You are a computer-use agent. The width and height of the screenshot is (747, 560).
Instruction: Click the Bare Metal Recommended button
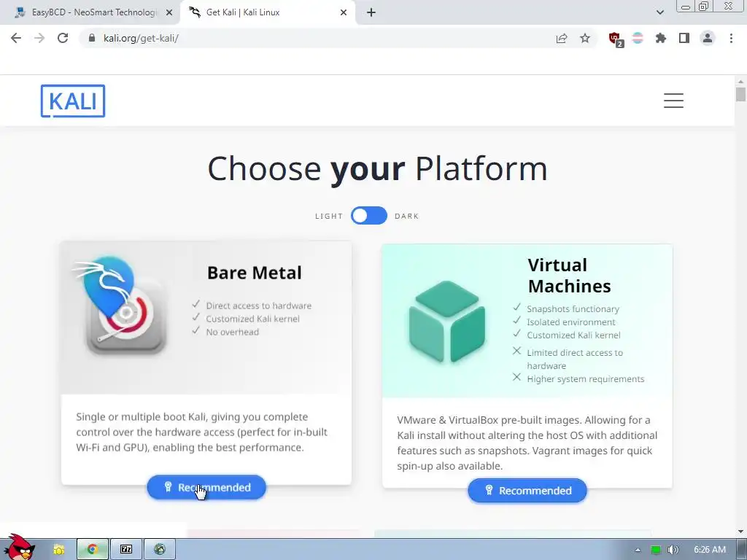pyautogui.click(x=206, y=487)
